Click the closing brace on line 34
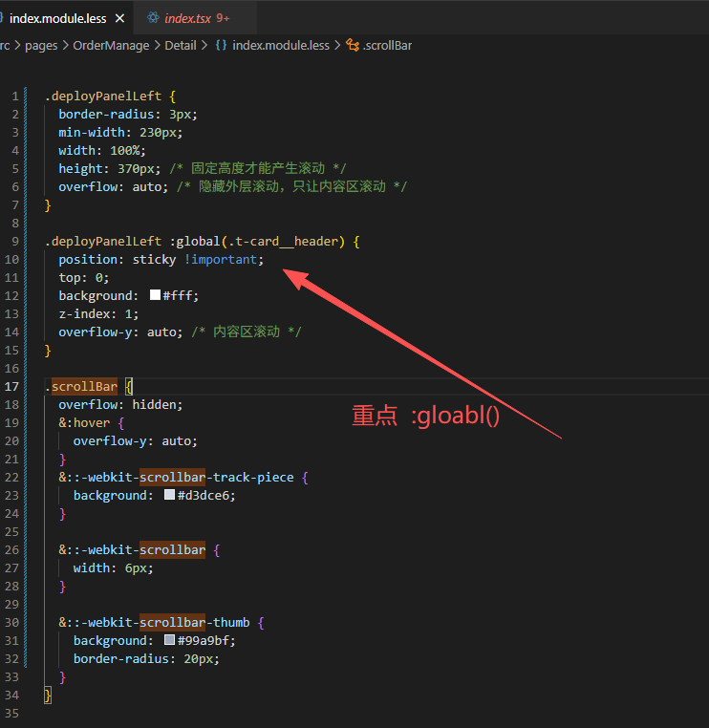Screen dimensions: 709x728 click(x=48, y=695)
